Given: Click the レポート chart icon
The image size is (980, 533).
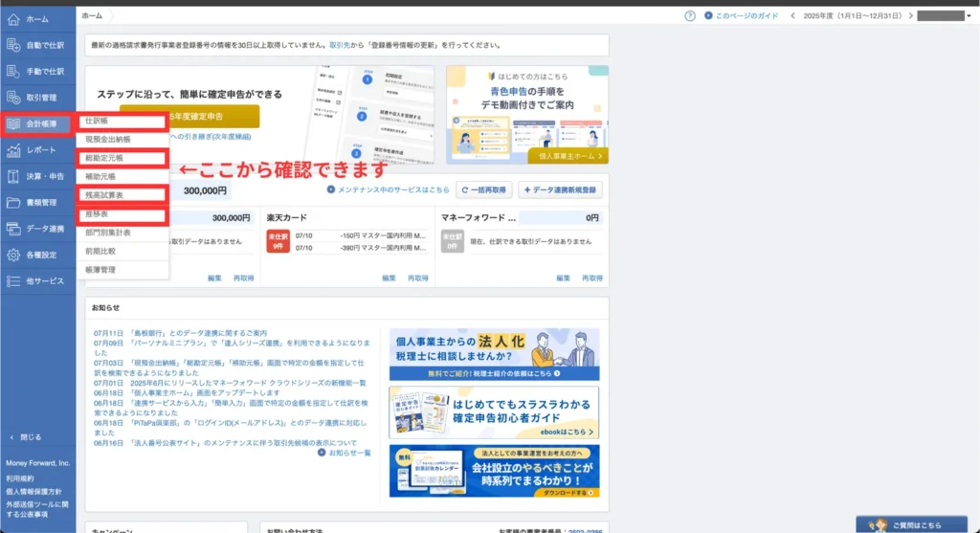Looking at the screenshot, I should (x=13, y=150).
